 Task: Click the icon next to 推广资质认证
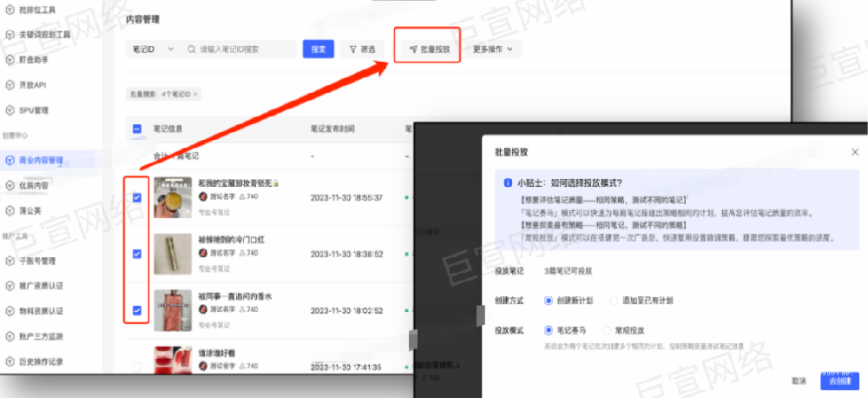point(10,286)
